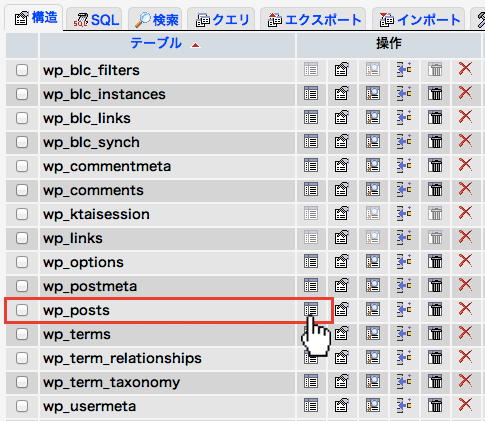Open the wp_posts table link
Image resolution: width=485 pixels, height=421 pixels.
pyautogui.click(x=76, y=310)
